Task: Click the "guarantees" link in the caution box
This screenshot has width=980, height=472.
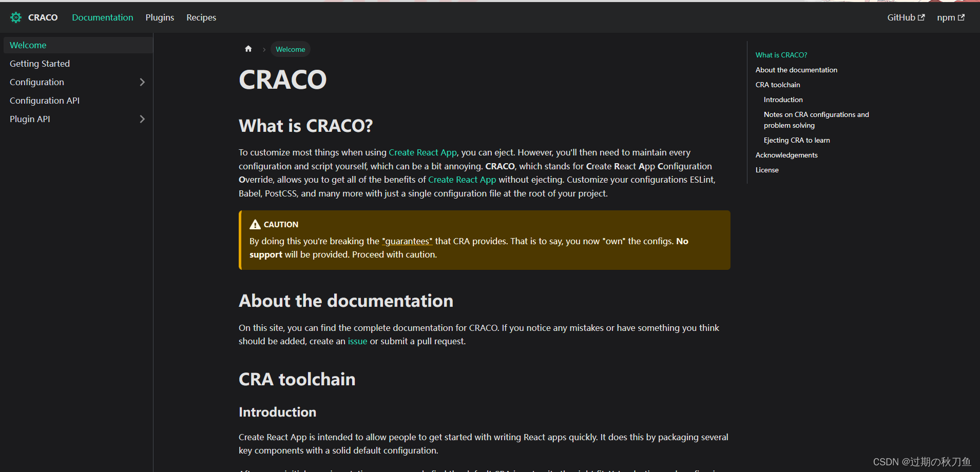Action: coord(407,241)
